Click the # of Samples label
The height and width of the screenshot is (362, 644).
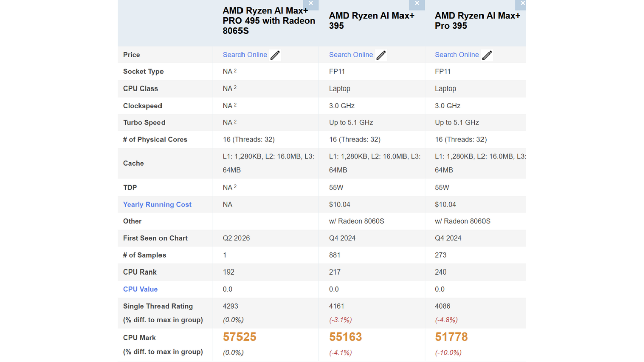tap(144, 255)
